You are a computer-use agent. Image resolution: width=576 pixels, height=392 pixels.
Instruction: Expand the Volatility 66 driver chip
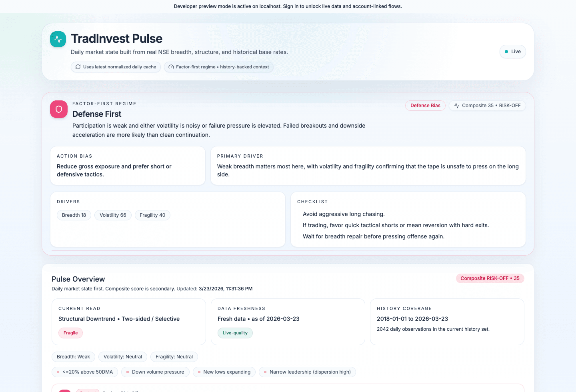pos(113,215)
